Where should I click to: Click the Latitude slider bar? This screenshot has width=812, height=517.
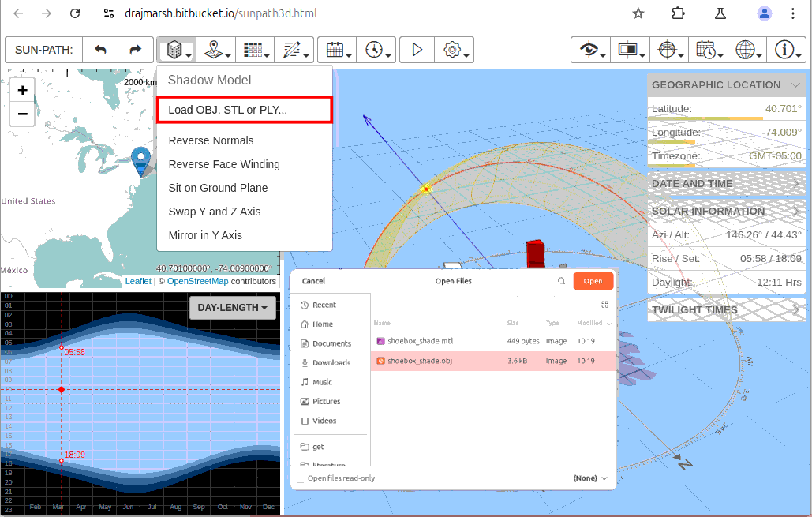pos(725,118)
